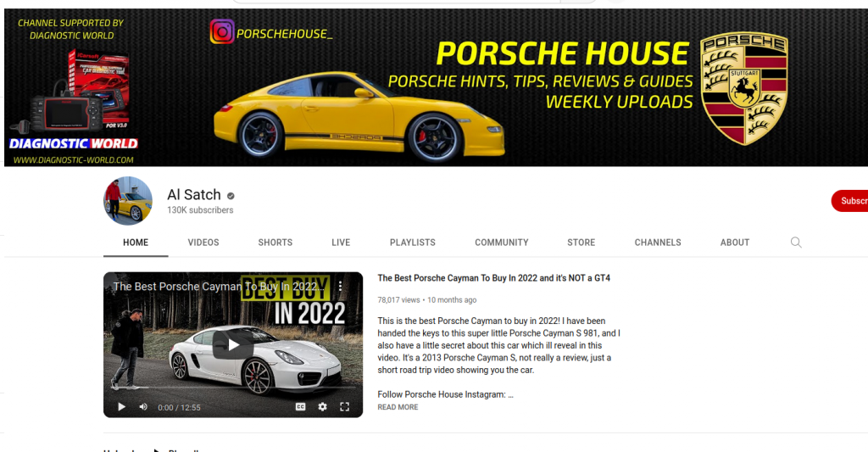View the Channels tab
This screenshot has height=452, width=868.
(x=658, y=243)
